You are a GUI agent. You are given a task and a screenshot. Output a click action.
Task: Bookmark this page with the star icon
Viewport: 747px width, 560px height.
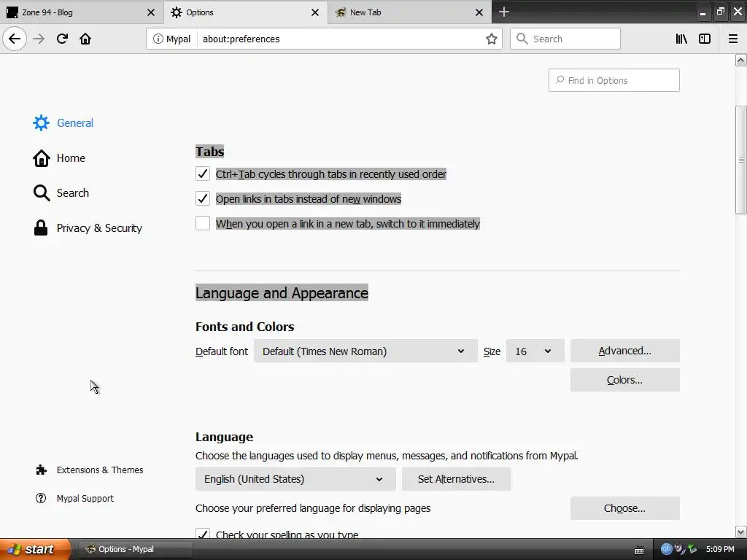tap(492, 39)
